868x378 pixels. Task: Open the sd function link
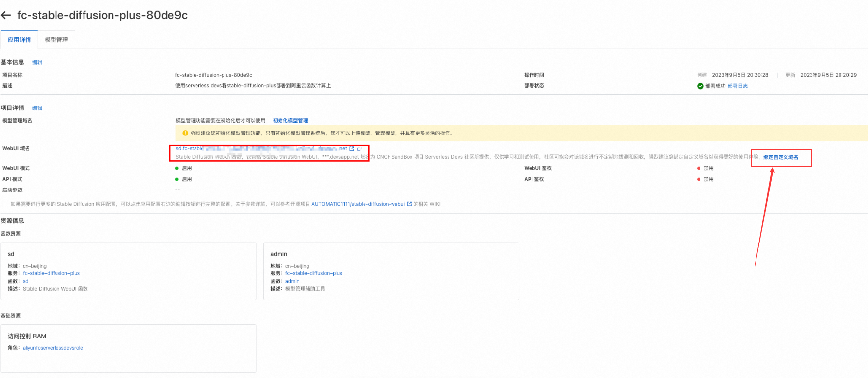tap(26, 281)
